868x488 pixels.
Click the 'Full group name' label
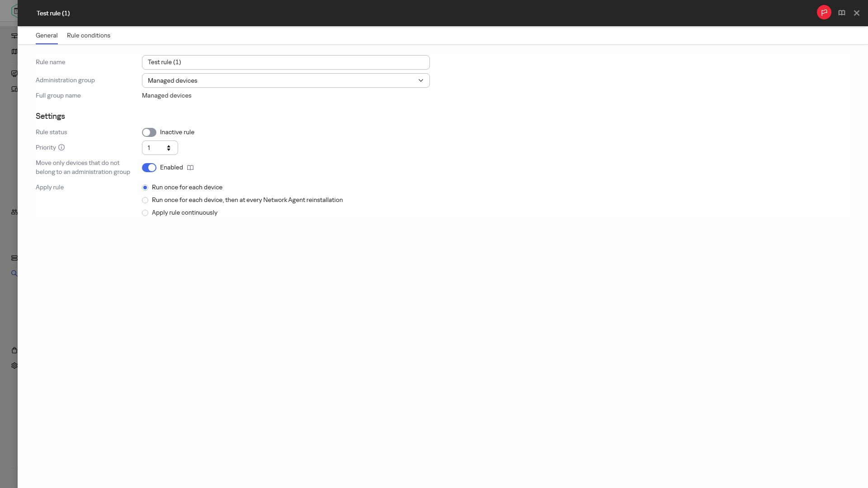point(58,95)
